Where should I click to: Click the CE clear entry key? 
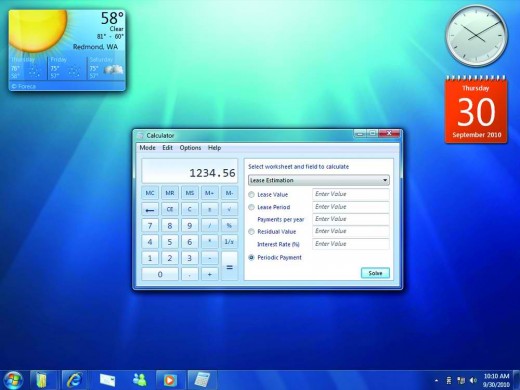tap(170, 209)
